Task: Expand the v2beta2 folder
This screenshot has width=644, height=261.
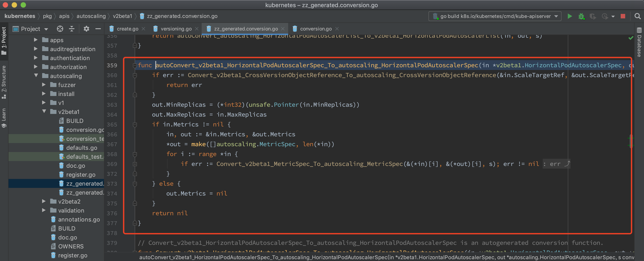Action: point(44,201)
